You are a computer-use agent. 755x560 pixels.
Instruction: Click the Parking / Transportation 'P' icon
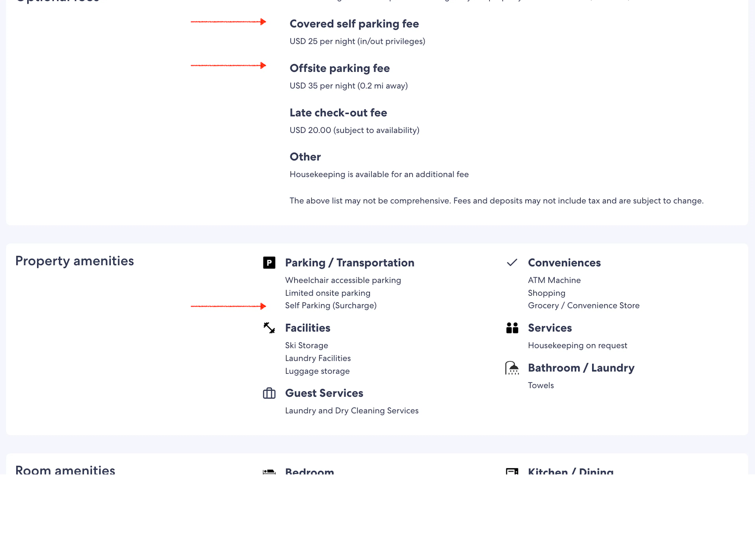(269, 263)
